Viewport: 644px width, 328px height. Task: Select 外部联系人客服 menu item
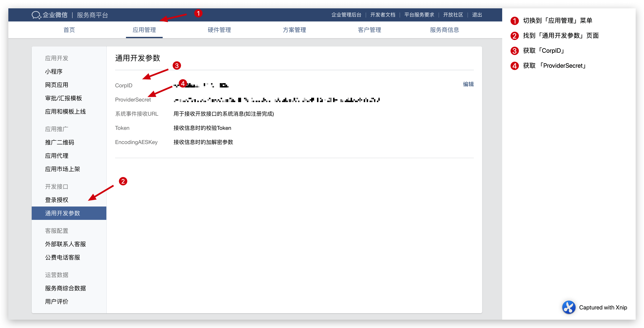pyautogui.click(x=65, y=244)
